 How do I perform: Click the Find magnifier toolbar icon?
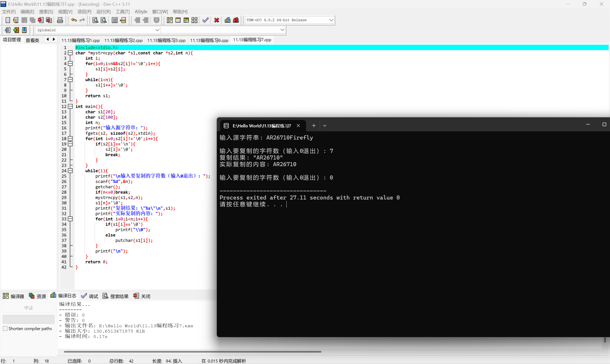(x=95, y=20)
